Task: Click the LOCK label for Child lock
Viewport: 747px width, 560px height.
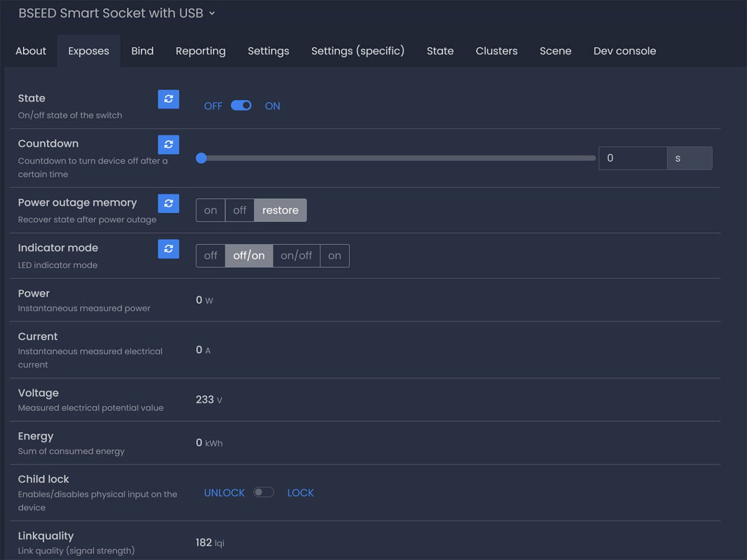Action: [300, 493]
